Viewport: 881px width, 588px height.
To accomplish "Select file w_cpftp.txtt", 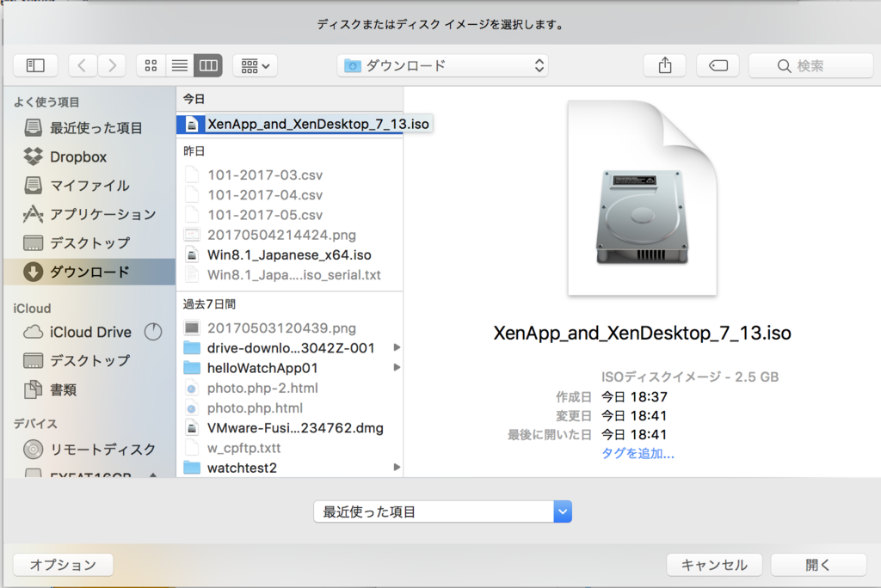I will click(x=290, y=448).
